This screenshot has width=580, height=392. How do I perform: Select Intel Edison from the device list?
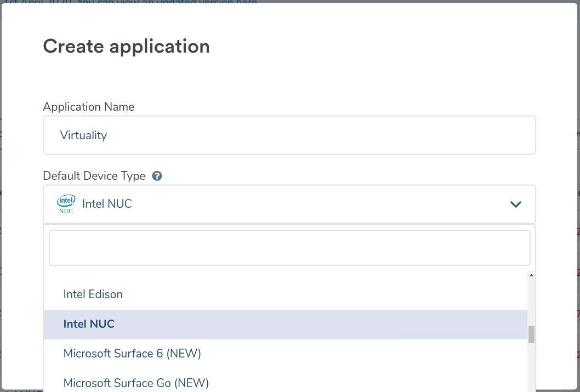[93, 294]
